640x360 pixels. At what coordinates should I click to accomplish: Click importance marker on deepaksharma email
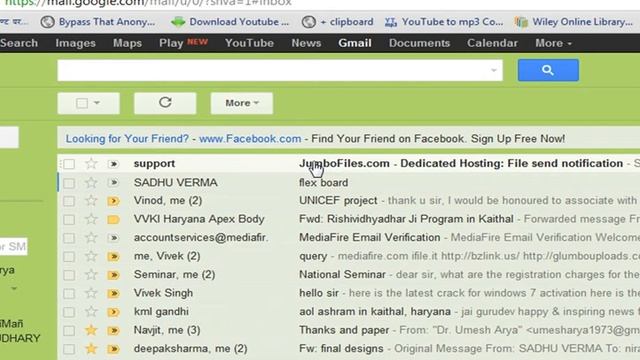tap(113, 349)
